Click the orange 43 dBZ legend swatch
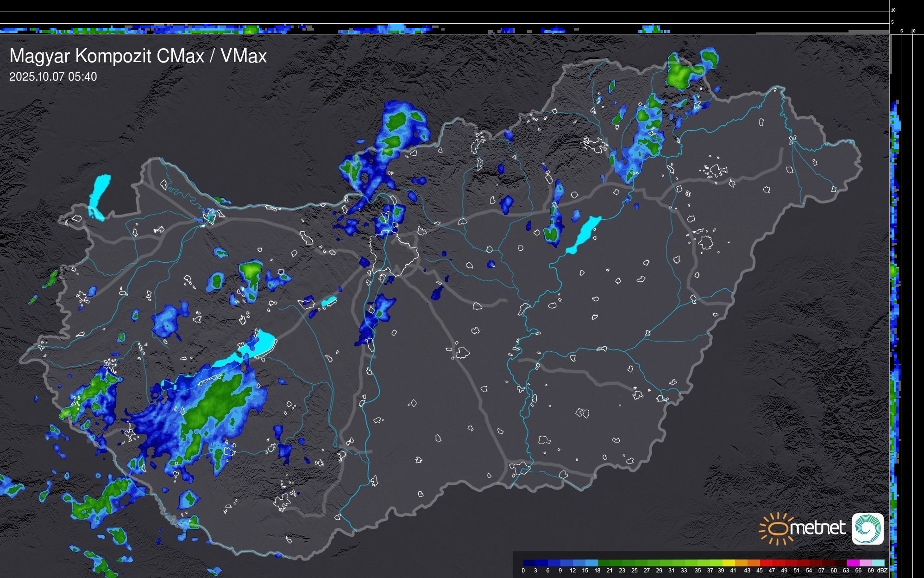The width and height of the screenshot is (924, 578). pyautogui.click(x=754, y=563)
